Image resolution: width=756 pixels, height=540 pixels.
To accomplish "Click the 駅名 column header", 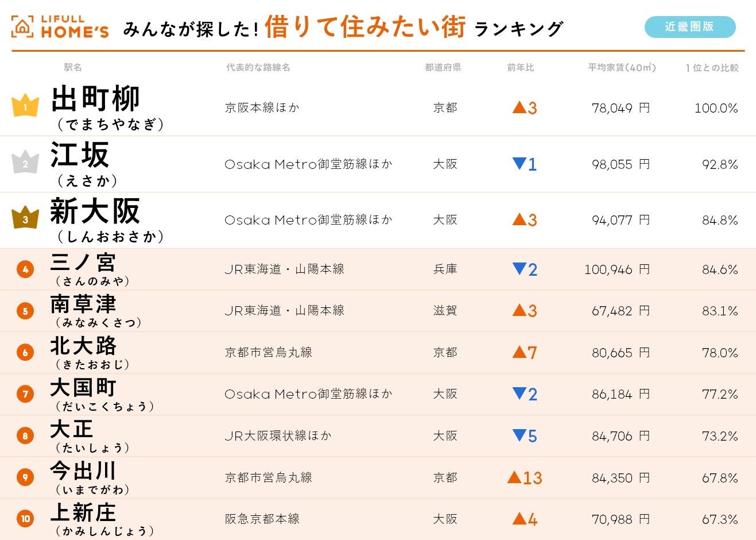I will point(73,68).
